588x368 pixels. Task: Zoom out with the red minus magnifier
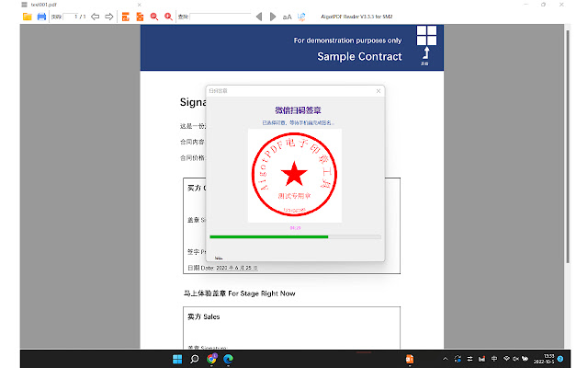154,17
